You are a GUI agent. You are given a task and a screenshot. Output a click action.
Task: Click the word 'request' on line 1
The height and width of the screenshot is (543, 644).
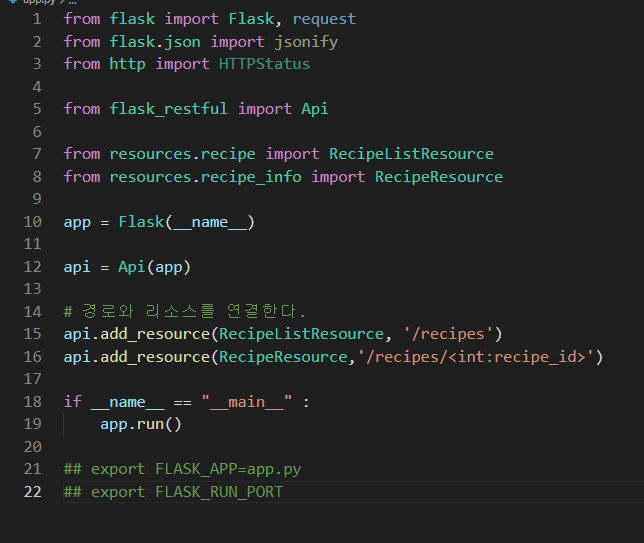(324, 19)
